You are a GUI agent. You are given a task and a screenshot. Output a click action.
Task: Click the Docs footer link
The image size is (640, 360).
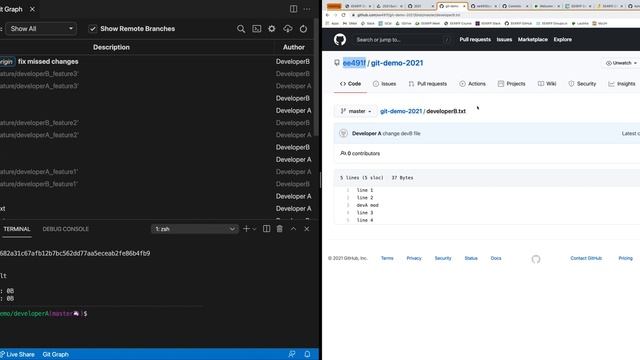[496, 258]
